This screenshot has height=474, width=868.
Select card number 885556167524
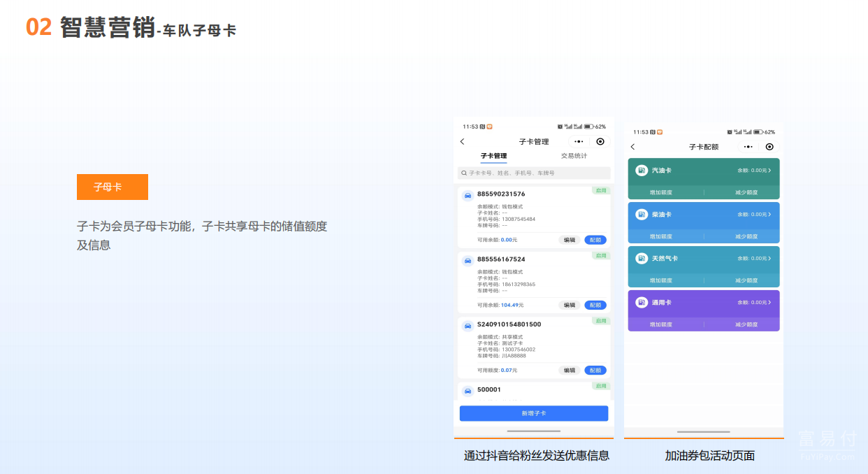click(x=501, y=259)
